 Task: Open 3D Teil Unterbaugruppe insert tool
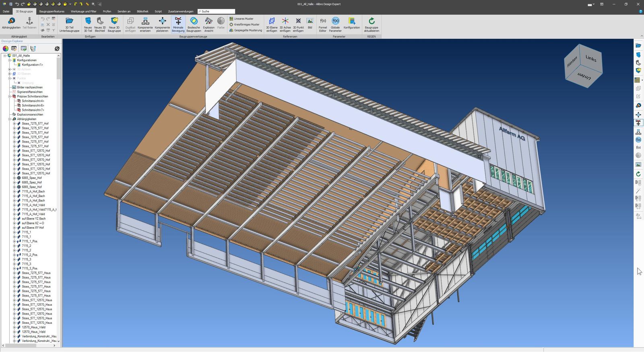pos(69,24)
